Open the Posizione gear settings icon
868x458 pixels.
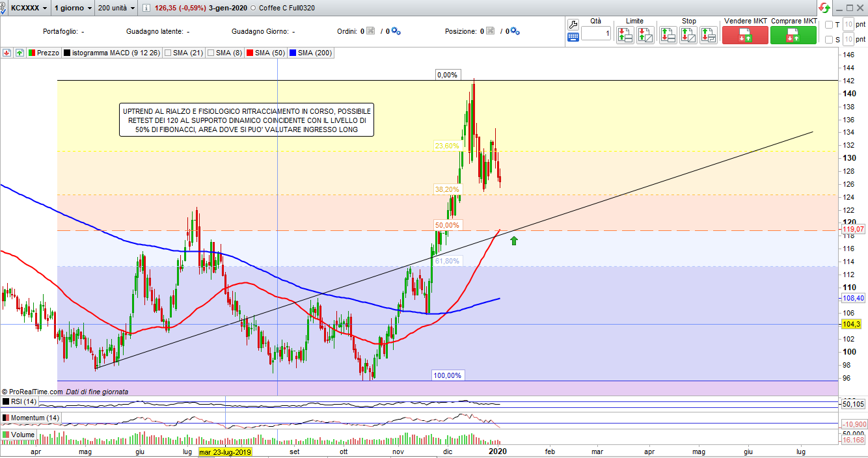click(x=514, y=31)
